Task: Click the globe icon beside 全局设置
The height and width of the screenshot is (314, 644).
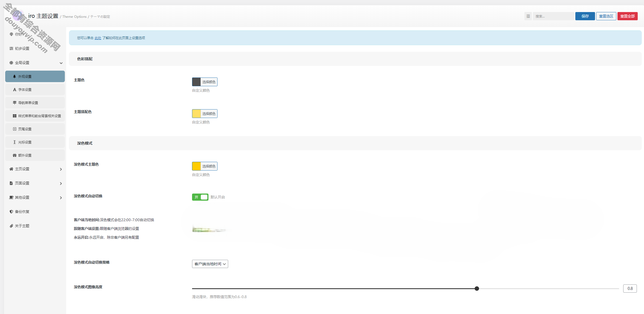Action: 11,63
